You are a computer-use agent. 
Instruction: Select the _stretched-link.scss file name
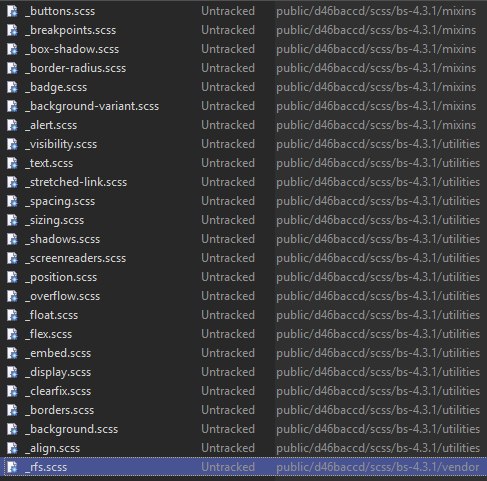pyautogui.click(x=76, y=182)
